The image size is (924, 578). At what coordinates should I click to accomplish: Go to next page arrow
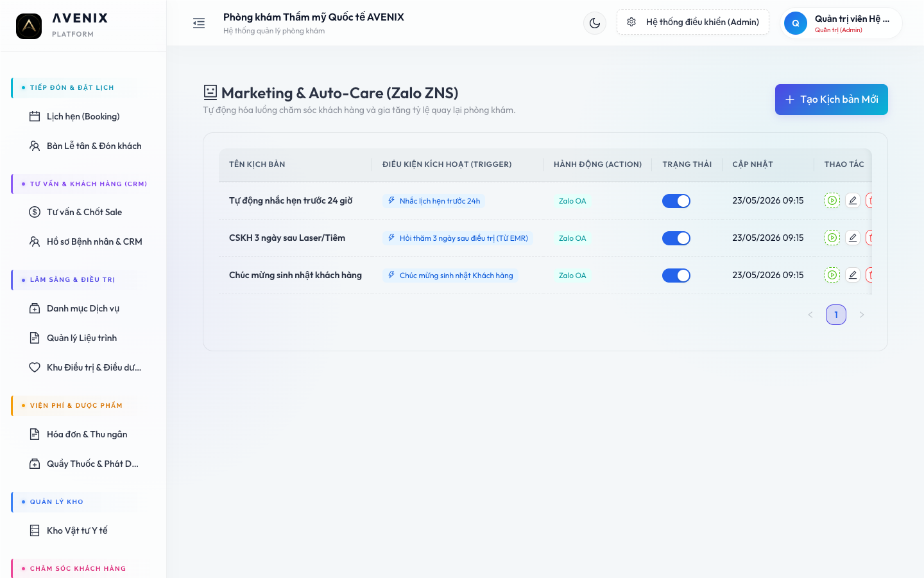(862, 315)
